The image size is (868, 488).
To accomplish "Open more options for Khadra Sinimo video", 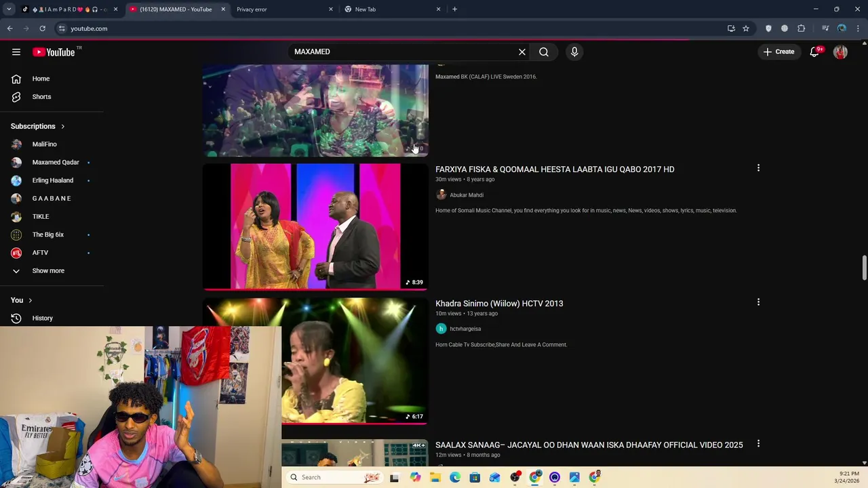I will pyautogui.click(x=758, y=302).
